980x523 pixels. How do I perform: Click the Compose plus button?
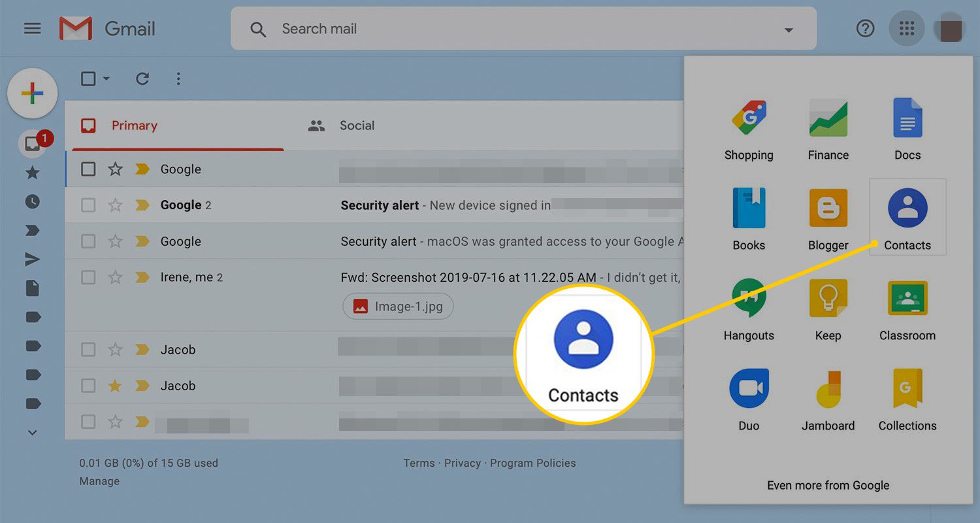click(x=32, y=93)
